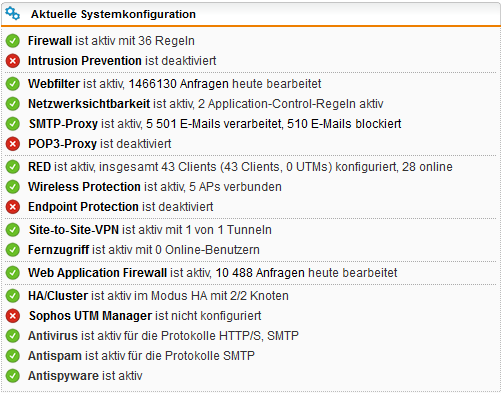The height and width of the screenshot is (398, 503).
Task: Select the SMTP-Proxy link
Action: coord(63,124)
